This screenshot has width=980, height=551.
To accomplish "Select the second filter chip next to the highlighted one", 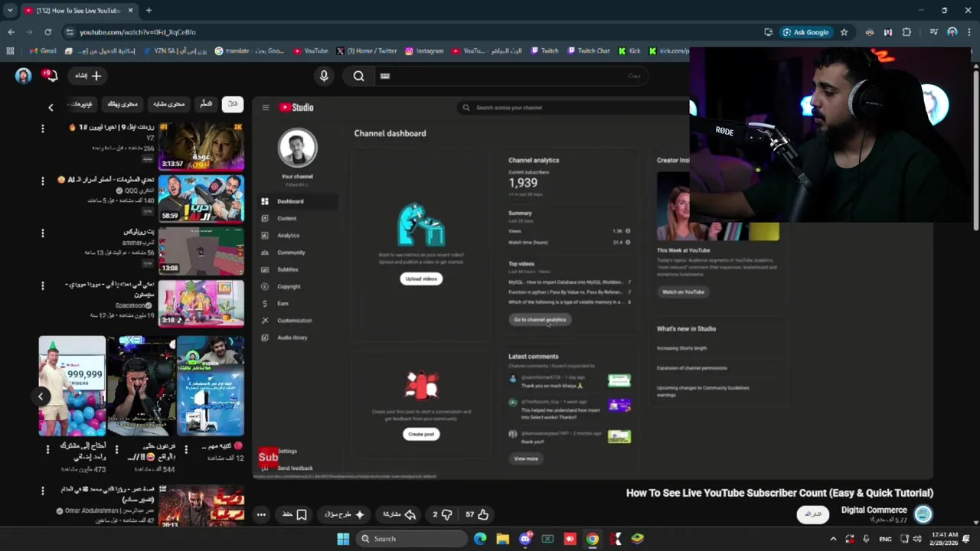I will point(206,104).
